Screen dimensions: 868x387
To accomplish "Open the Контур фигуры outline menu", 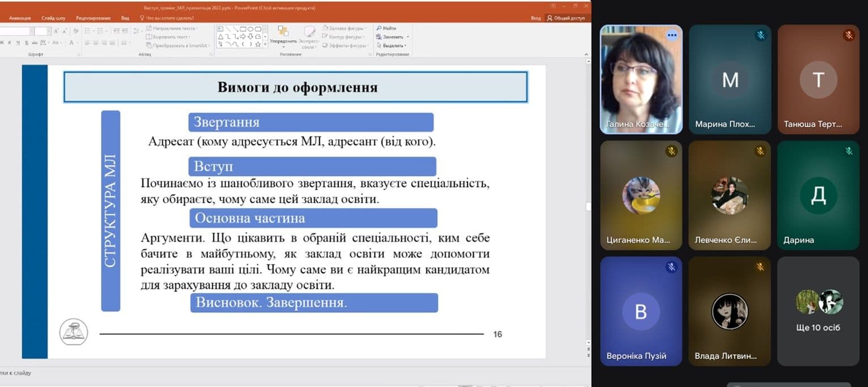I will click(x=344, y=37).
